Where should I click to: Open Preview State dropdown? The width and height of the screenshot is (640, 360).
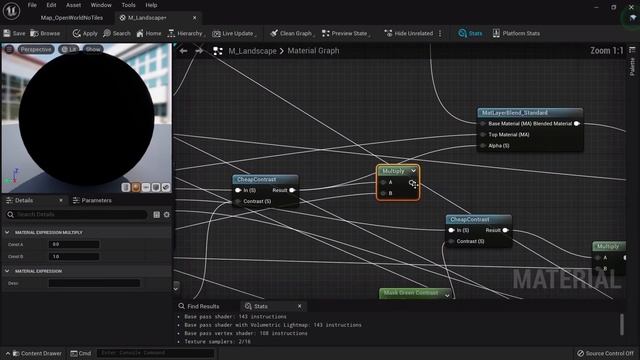345,33
